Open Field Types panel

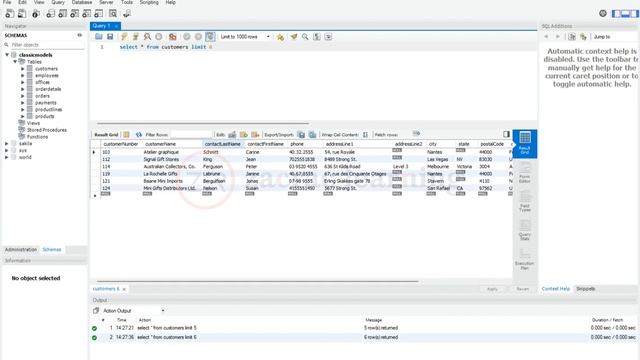pos(525,201)
